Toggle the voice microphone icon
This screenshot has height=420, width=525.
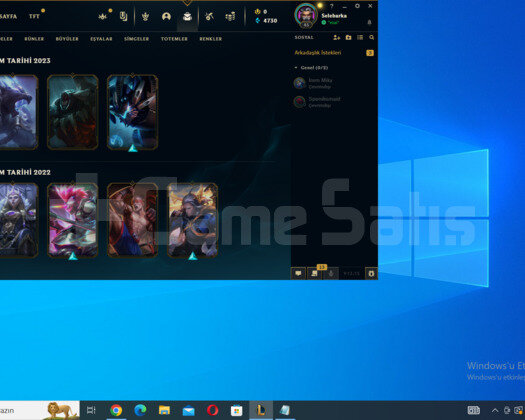(x=331, y=274)
